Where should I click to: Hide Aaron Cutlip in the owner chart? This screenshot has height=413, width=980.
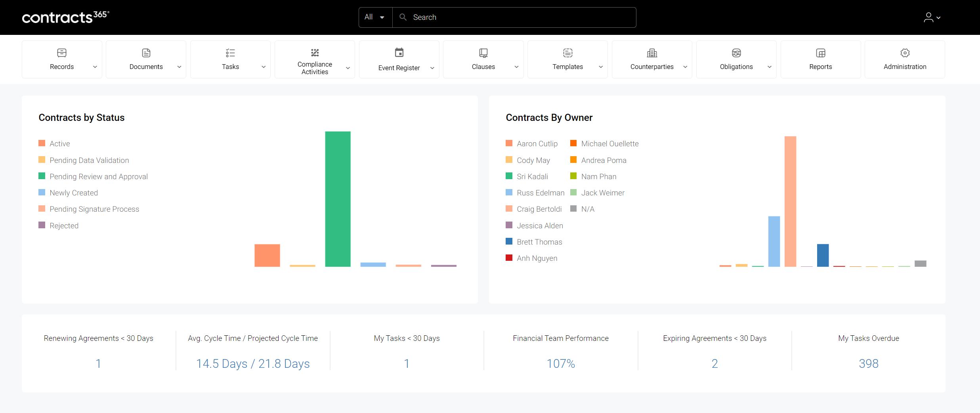(x=537, y=143)
